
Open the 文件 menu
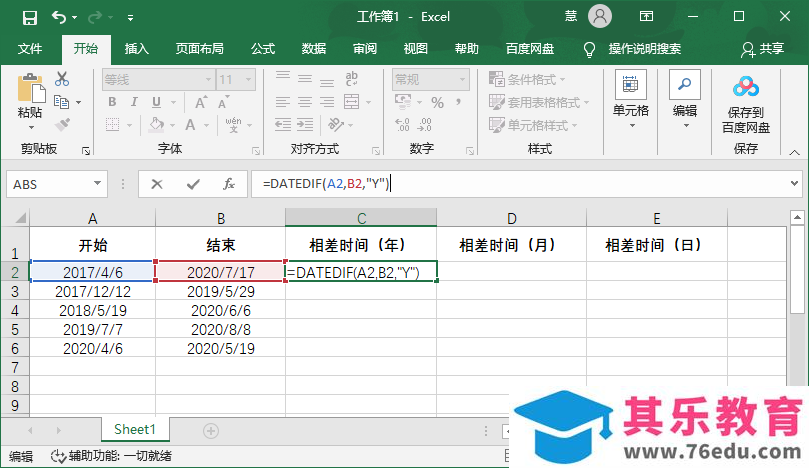30,49
